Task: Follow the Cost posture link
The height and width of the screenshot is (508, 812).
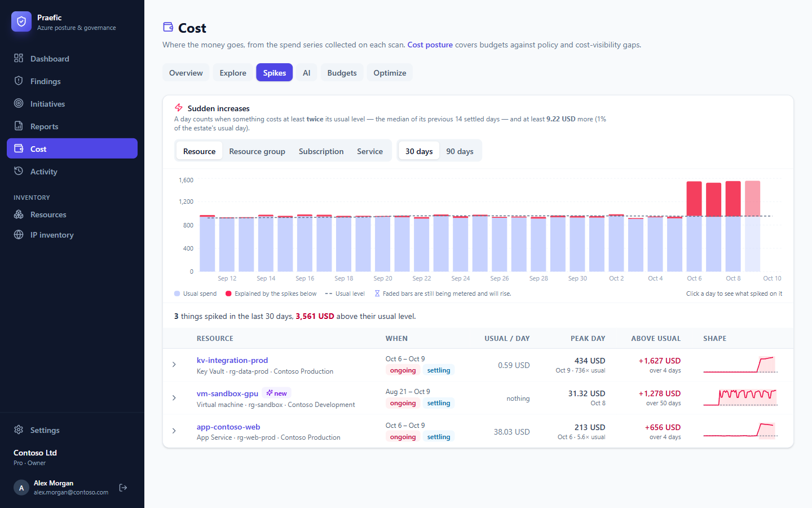Action: [430, 45]
